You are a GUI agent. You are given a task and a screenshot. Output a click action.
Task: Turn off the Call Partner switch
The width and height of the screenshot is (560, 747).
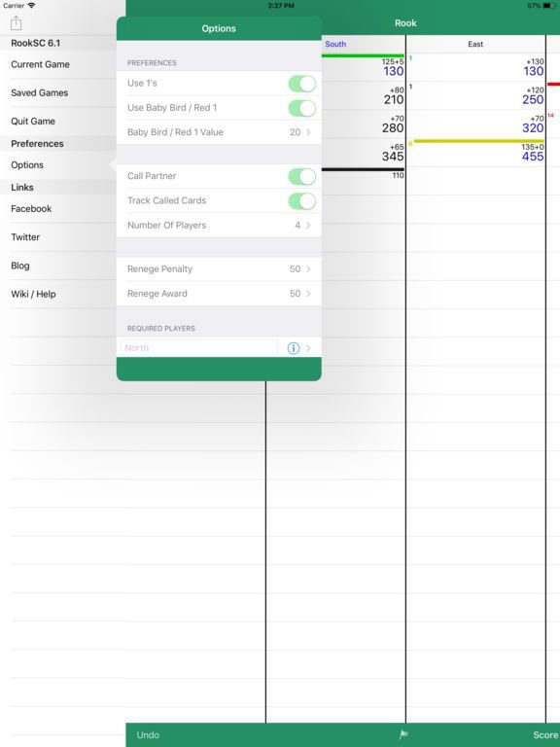(302, 176)
